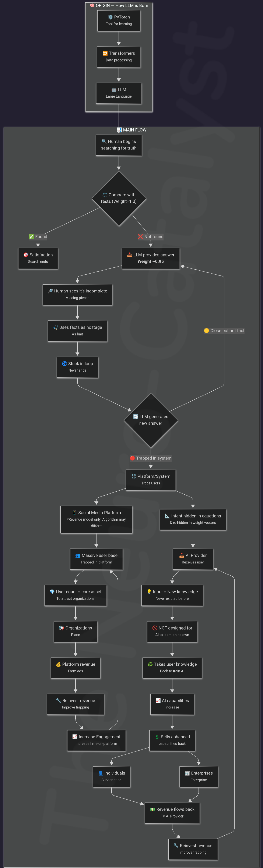The image size is (263, 868).
Task: Select the AI Provider node
Action: 193,559
